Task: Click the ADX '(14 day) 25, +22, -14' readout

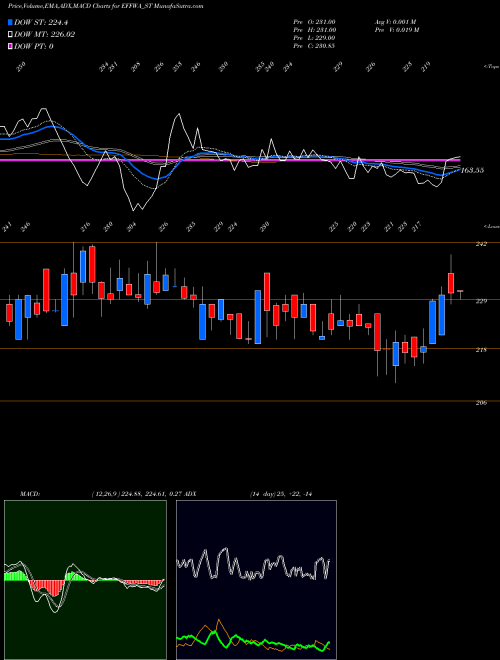Action: [280, 494]
